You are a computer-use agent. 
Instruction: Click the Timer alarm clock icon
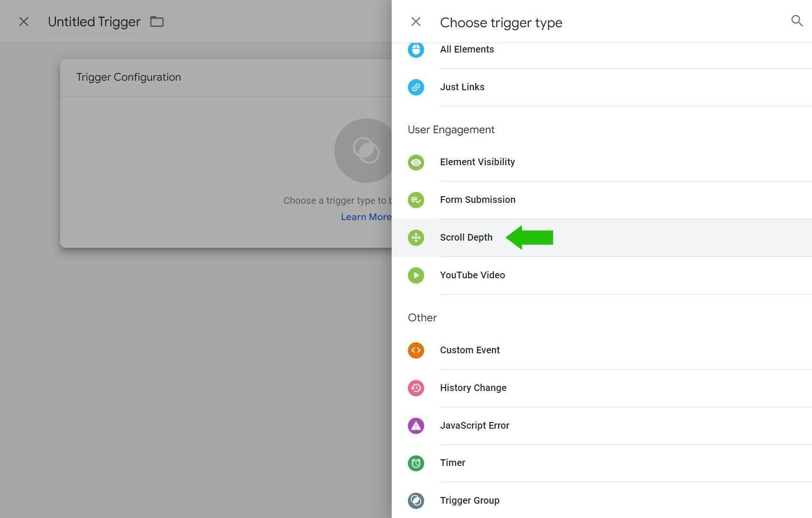(416, 463)
